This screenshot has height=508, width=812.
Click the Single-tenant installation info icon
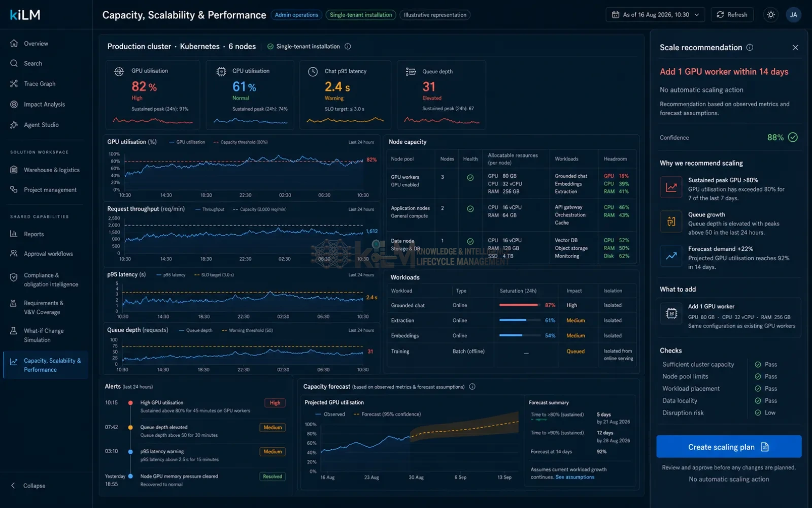pos(348,46)
